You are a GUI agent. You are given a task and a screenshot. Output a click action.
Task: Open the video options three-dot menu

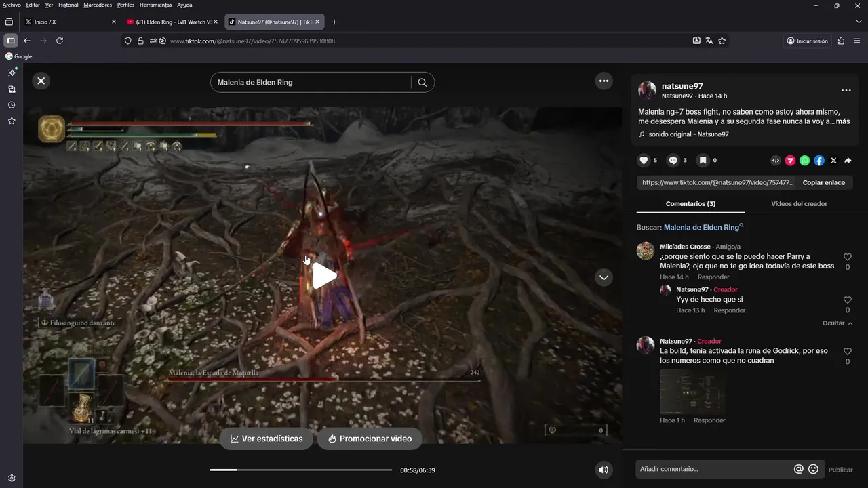604,81
